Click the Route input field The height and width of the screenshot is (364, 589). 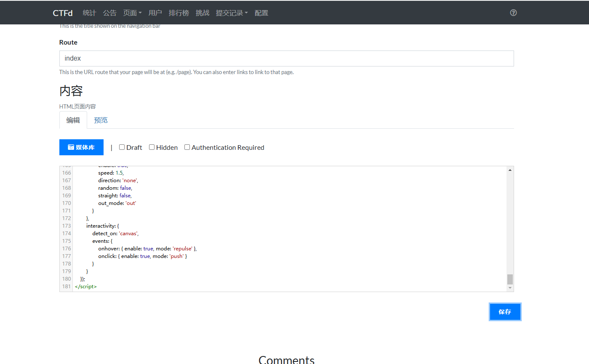[x=286, y=58]
